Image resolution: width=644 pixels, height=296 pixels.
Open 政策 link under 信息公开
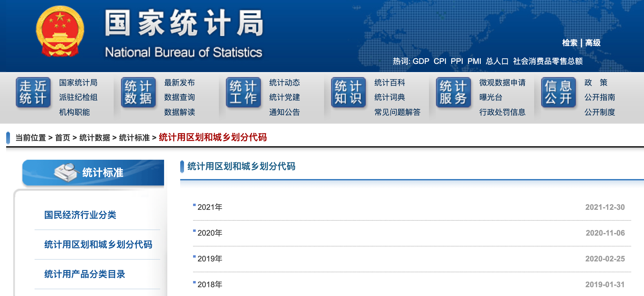coord(596,83)
